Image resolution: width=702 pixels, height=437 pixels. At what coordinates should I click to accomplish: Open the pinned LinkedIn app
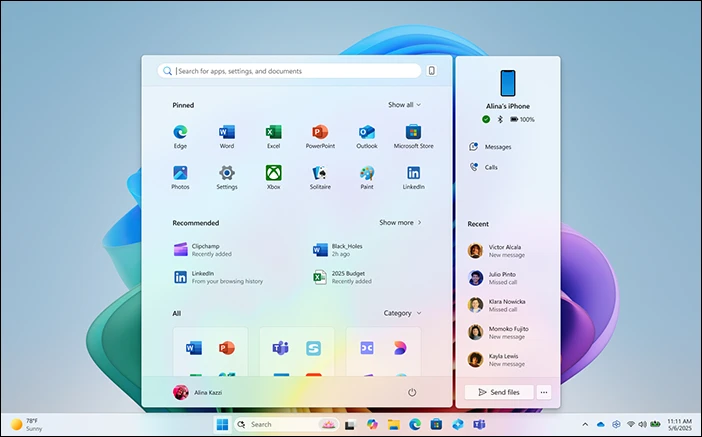413,177
